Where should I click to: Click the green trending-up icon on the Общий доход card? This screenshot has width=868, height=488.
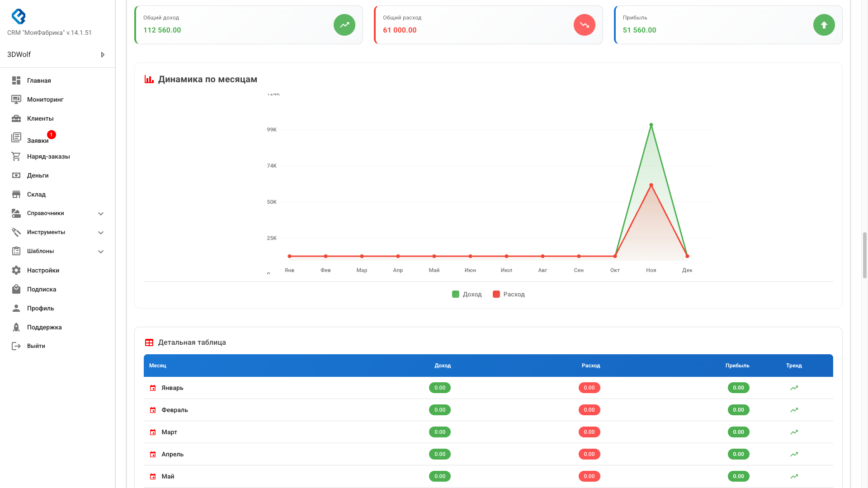click(x=344, y=25)
